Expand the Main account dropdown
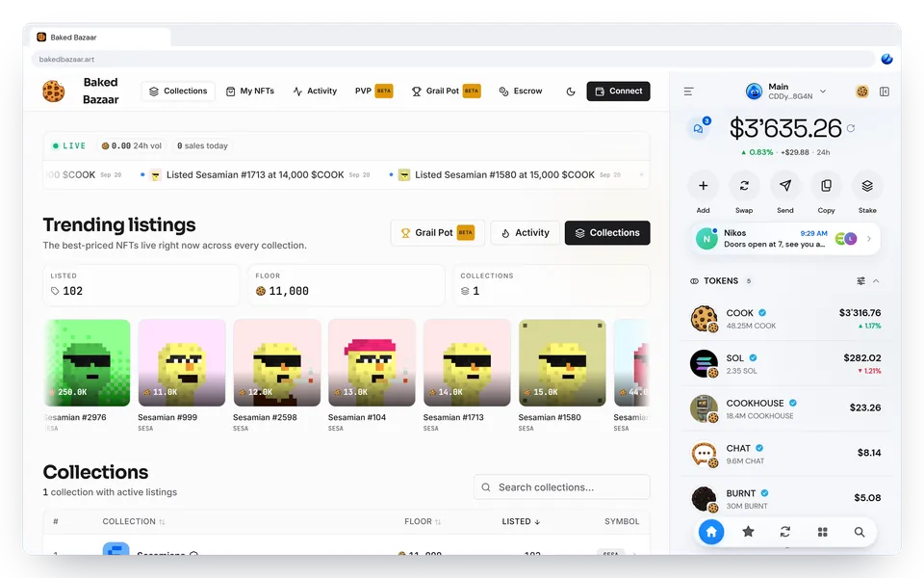Viewport: 924px width, 578px height. click(x=823, y=92)
